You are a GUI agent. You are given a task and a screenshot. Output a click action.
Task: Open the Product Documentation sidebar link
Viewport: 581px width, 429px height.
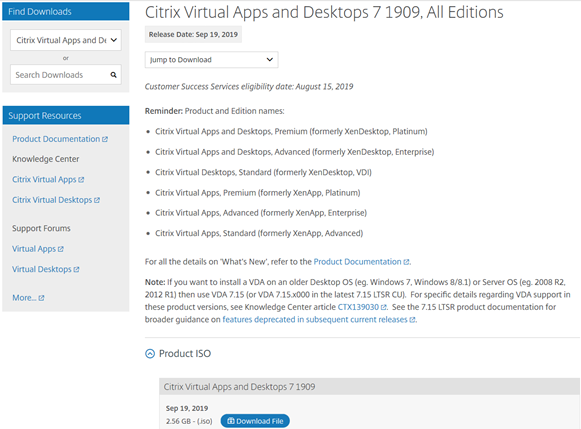tap(60, 139)
